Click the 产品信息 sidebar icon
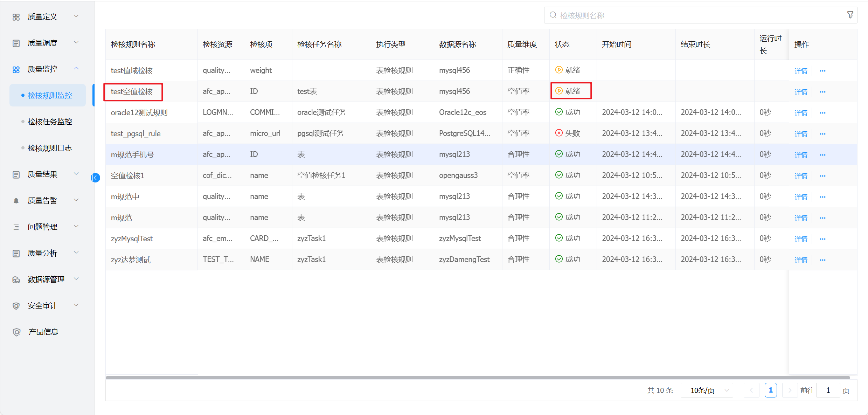868x415 pixels. click(x=16, y=332)
